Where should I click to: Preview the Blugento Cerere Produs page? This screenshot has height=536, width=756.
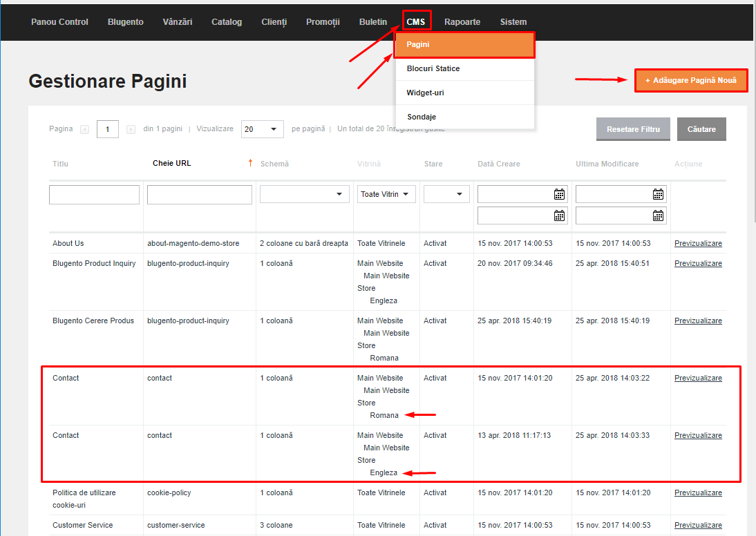tap(698, 320)
